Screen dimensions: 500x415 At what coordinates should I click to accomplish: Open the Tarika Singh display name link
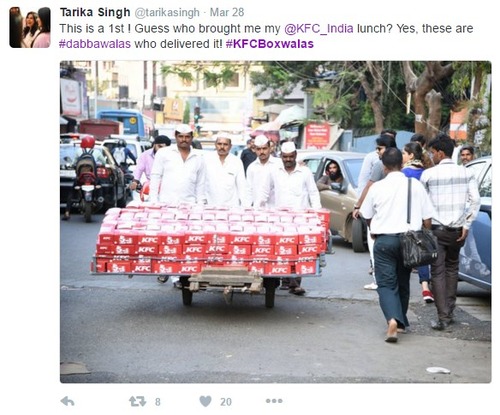click(95, 12)
